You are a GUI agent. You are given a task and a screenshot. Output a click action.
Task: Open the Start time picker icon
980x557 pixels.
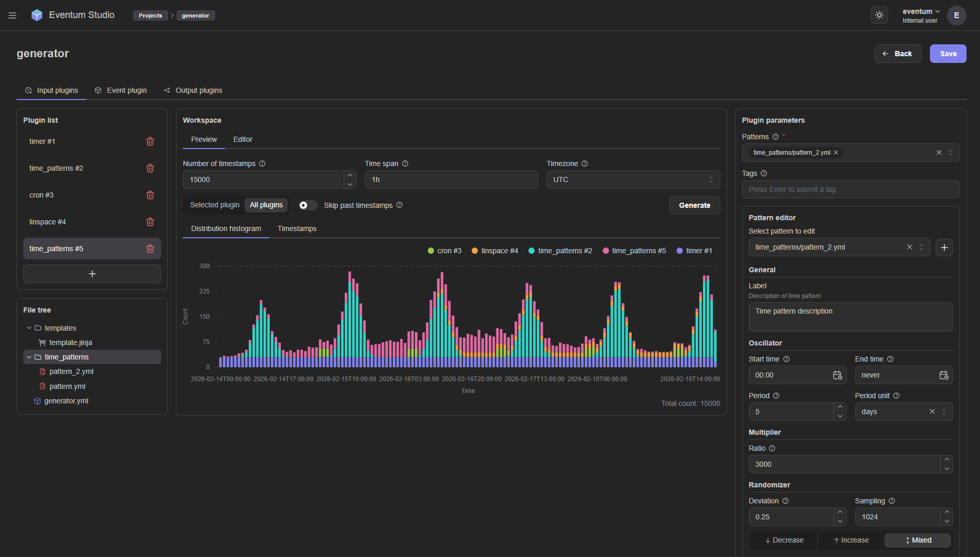pos(837,375)
